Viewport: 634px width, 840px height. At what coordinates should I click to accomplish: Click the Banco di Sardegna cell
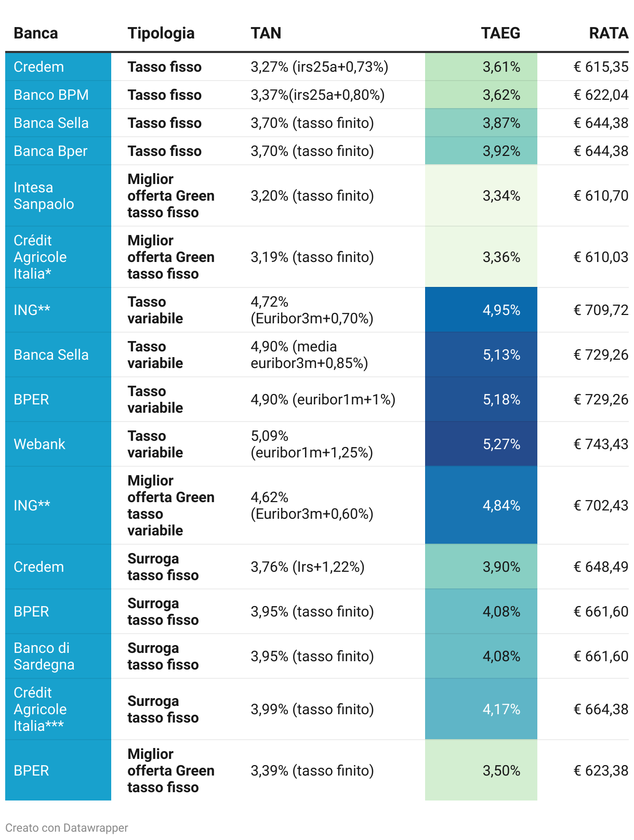58,657
